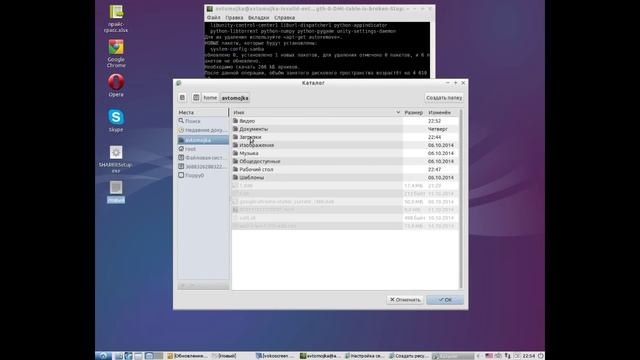Select Floppy0 in the places sidebar
640x360 pixels.
pos(203,176)
